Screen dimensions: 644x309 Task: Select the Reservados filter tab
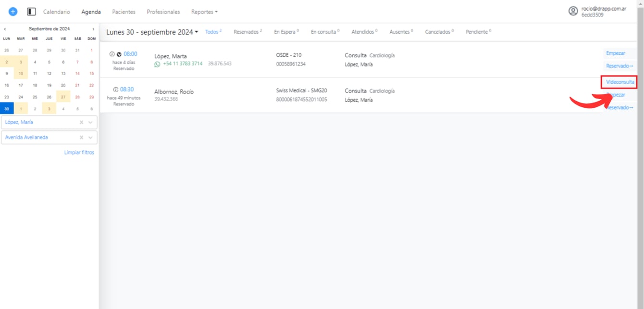click(x=248, y=32)
